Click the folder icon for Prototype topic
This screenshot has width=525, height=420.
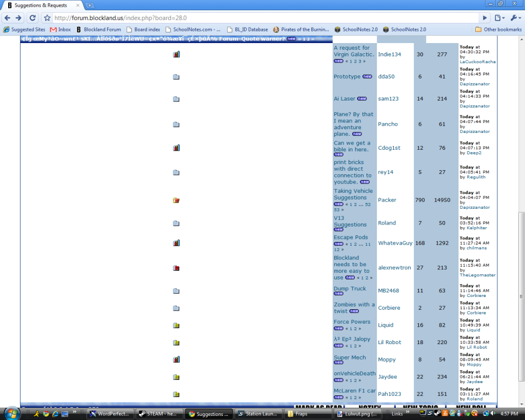[176, 77]
